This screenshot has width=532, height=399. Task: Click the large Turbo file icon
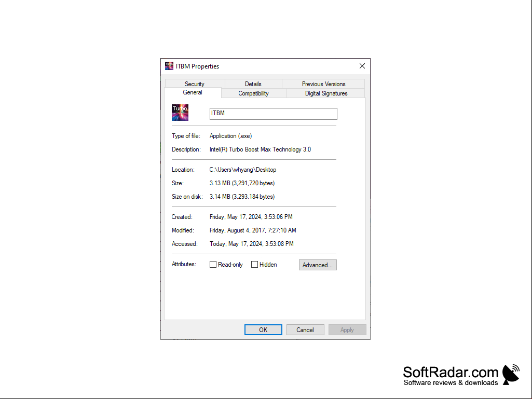coord(180,113)
